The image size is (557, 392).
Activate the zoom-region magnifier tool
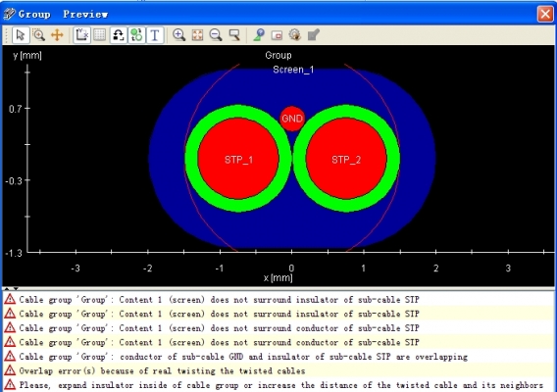[x=38, y=35]
